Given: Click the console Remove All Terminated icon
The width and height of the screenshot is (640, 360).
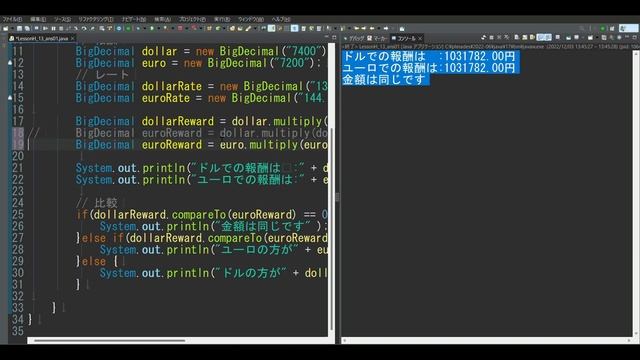Looking at the screenshot, I should pyautogui.click(x=507, y=38).
